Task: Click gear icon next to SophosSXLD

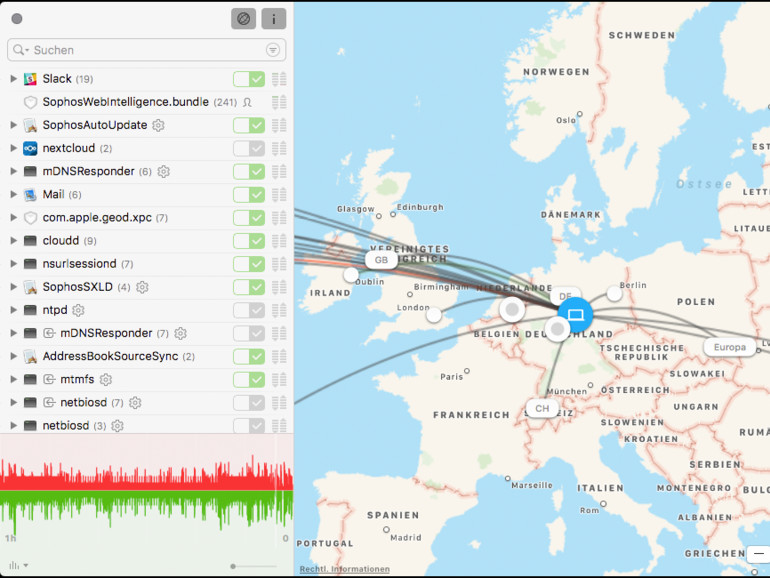Action: point(142,287)
